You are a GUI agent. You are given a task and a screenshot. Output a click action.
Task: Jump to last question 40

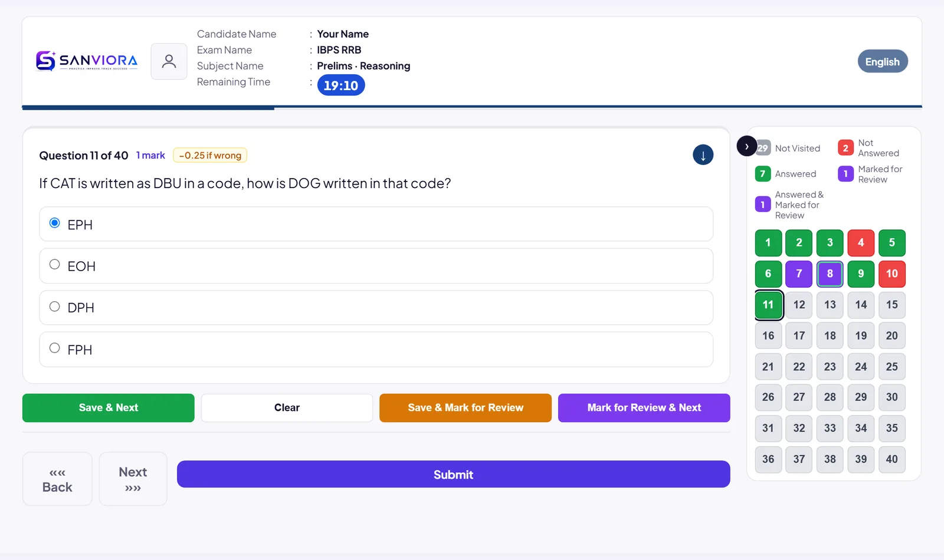pos(892,459)
